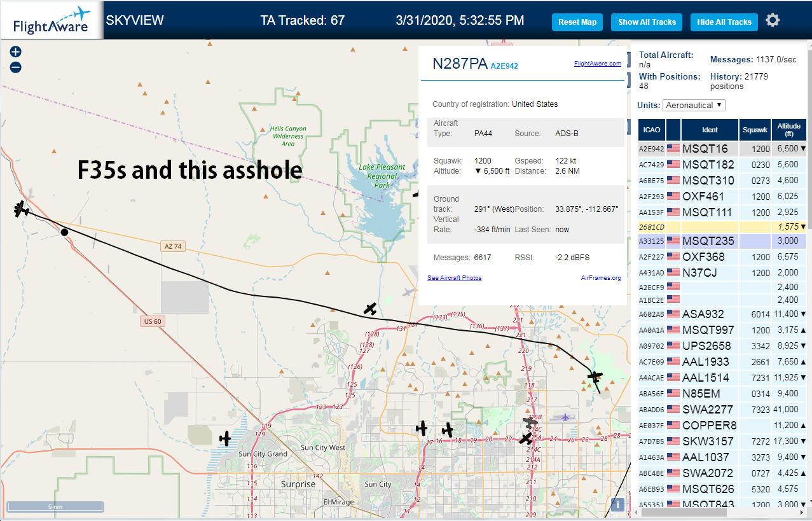This screenshot has width=812, height=521.
Task: Click the US flag in the ASA932 row
Action: pos(673,314)
